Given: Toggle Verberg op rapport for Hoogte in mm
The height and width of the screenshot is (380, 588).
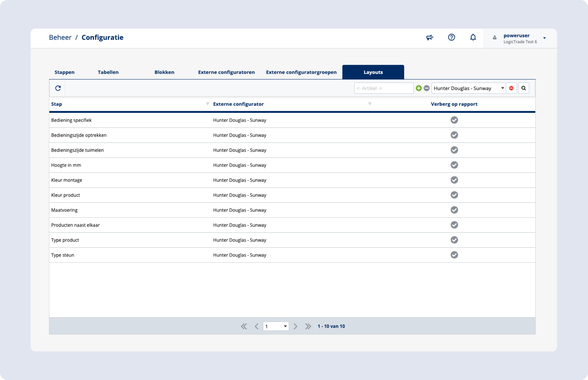Looking at the screenshot, I should point(454,165).
